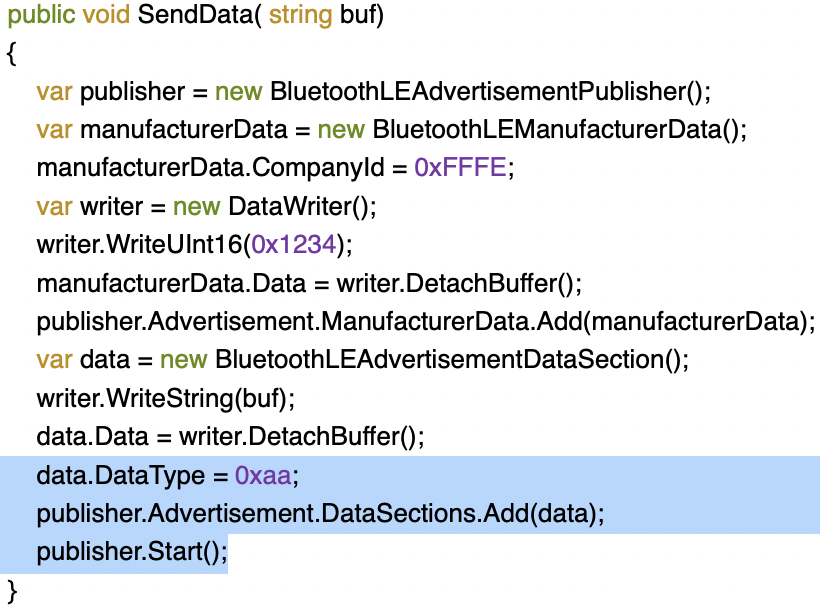Click the 'void' return type keyword

104,18
